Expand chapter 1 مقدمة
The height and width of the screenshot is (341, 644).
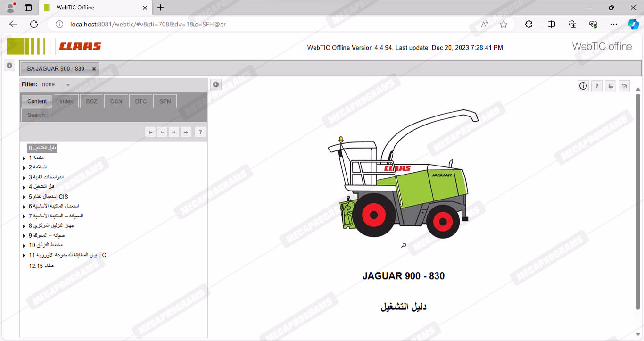pyautogui.click(x=24, y=158)
